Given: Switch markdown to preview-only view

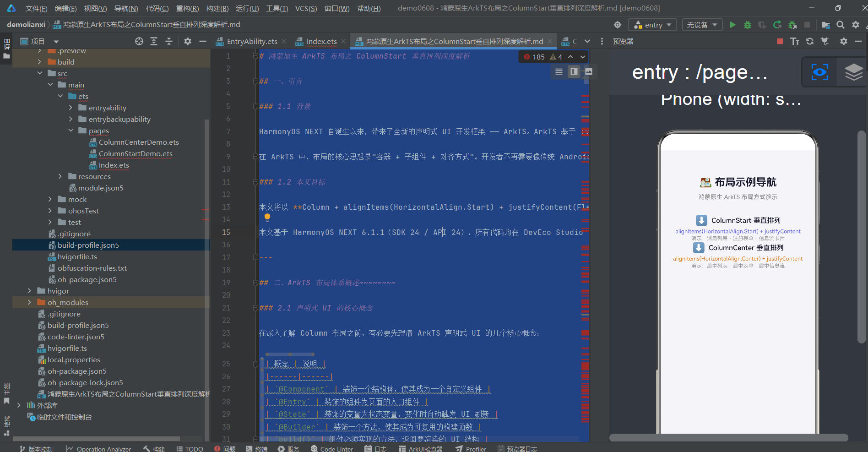Looking at the screenshot, I should click(589, 71).
